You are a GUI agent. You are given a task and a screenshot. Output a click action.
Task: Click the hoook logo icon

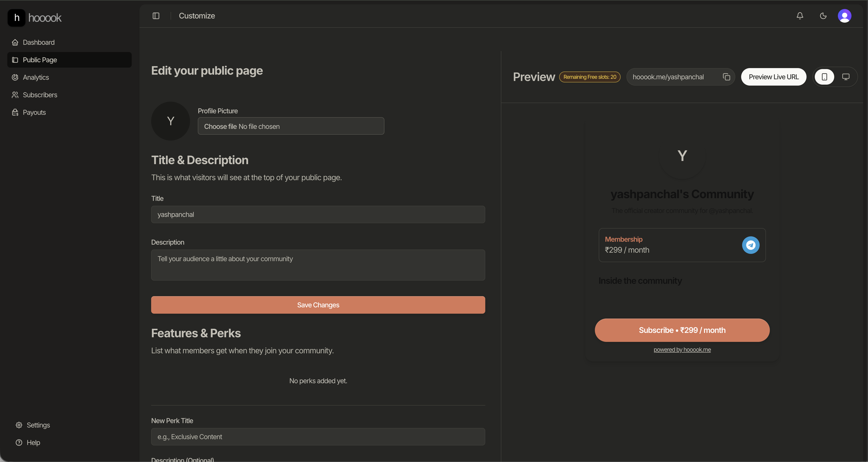click(x=17, y=18)
